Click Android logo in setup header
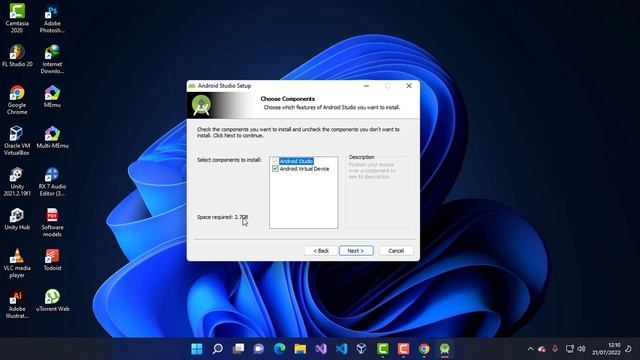The height and width of the screenshot is (360, 640). click(x=201, y=105)
